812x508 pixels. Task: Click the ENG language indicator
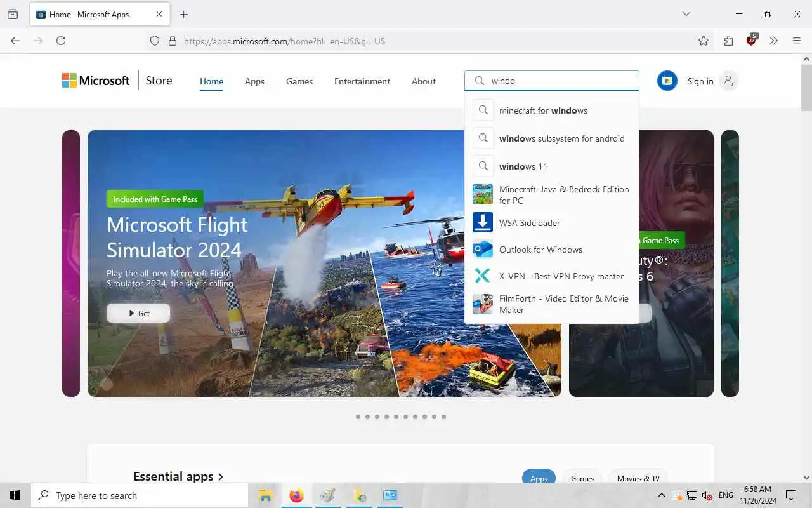click(x=726, y=495)
